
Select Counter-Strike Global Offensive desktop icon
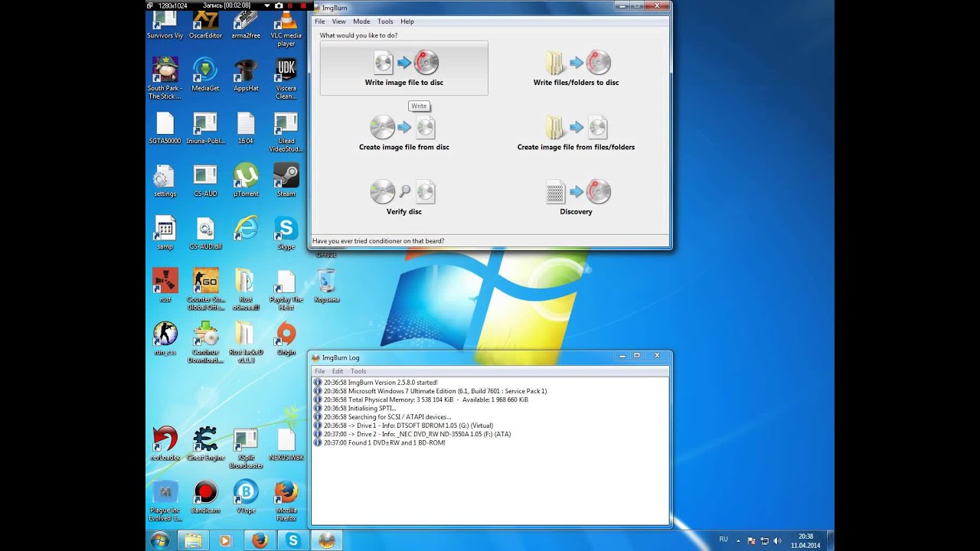[x=205, y=289]
